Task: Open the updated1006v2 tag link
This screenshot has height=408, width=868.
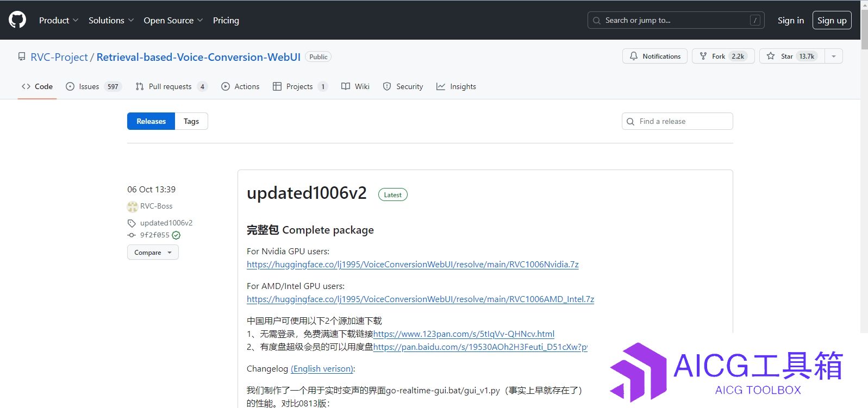Action: tap(166, 223)
